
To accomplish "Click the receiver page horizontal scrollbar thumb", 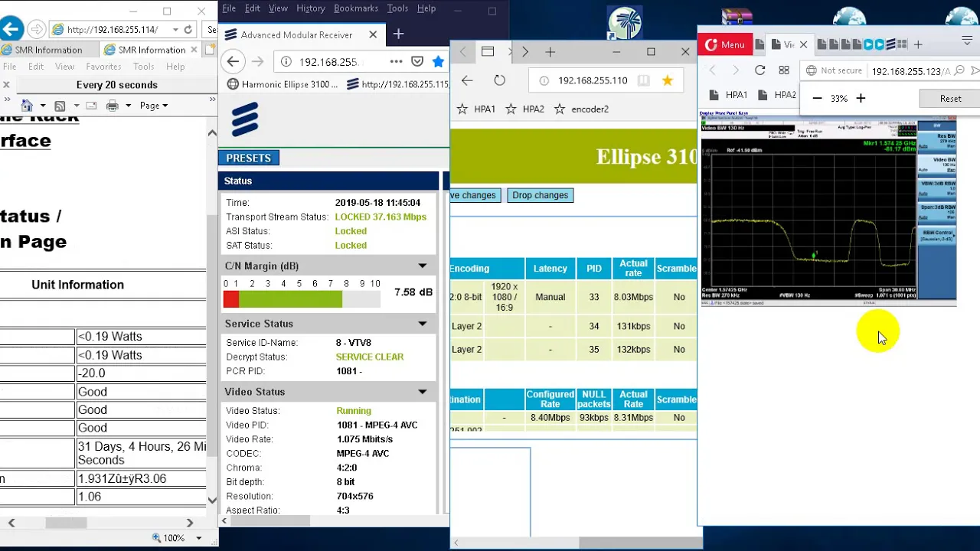I will coord(270,521).
